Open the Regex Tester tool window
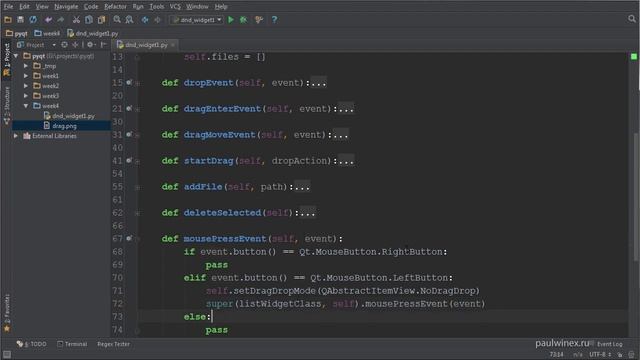The height and width of the screenshot is (360, 640). click(x=113, y=344)
